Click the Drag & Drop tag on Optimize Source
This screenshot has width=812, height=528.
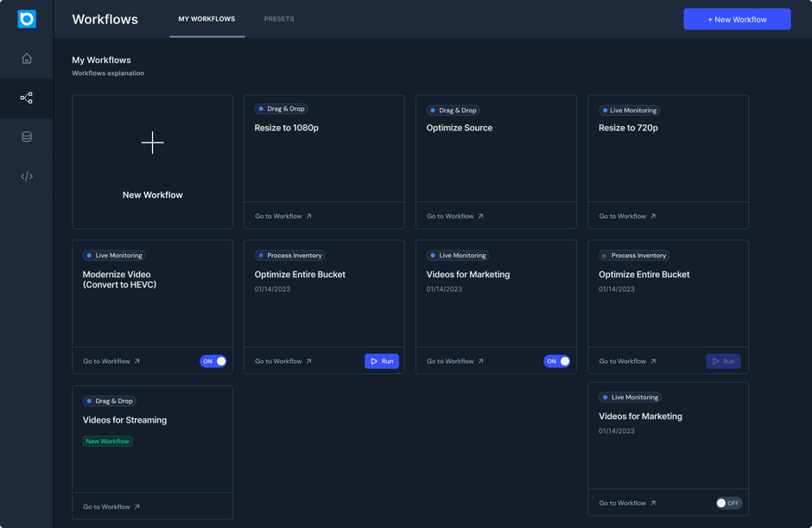[x=454, y=111]
